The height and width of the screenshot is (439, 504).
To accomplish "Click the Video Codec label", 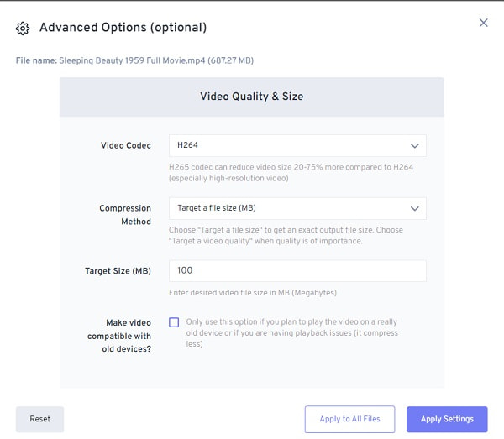I will [126, 145].
